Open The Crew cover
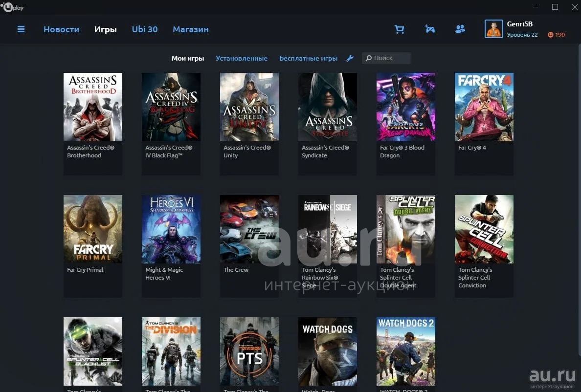This screenshot has height=392, width=581. pos(249,229)
